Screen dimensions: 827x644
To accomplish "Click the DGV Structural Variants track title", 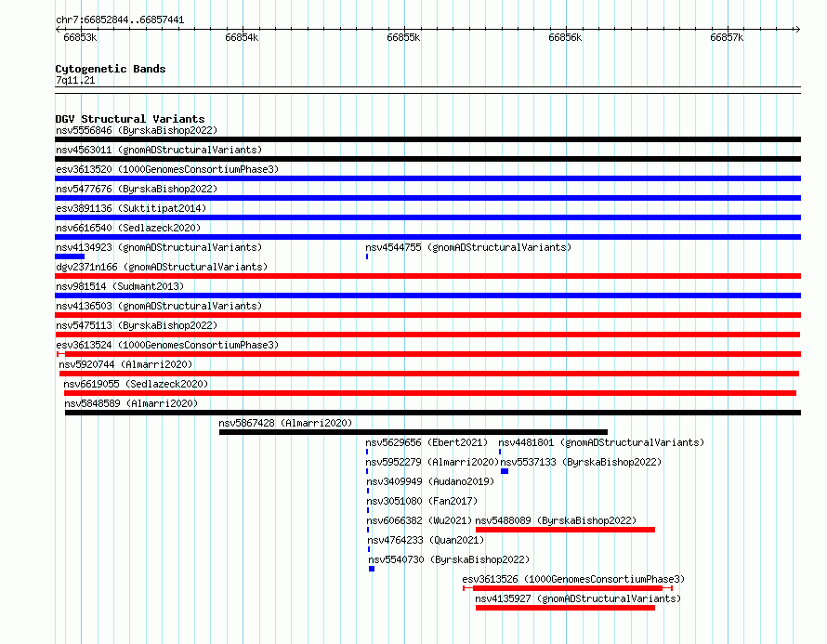I will (x=130, y=119).
